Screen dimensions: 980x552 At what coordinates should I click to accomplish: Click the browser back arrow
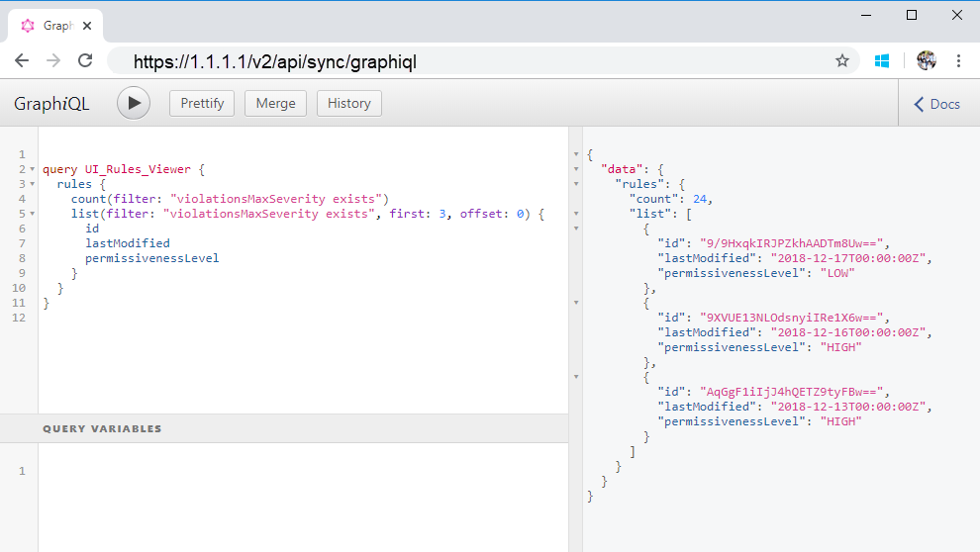point(22,61)
